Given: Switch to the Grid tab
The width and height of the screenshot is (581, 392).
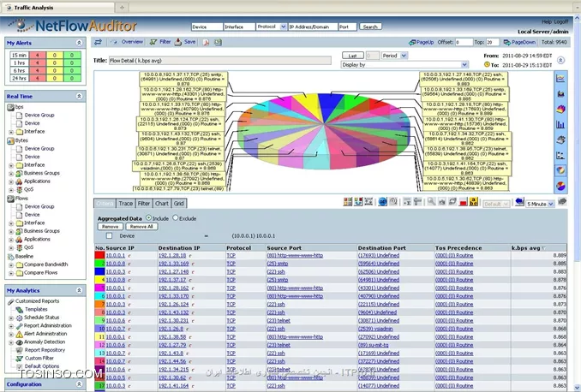Looking at the screenshot, I should click(179, 203).
